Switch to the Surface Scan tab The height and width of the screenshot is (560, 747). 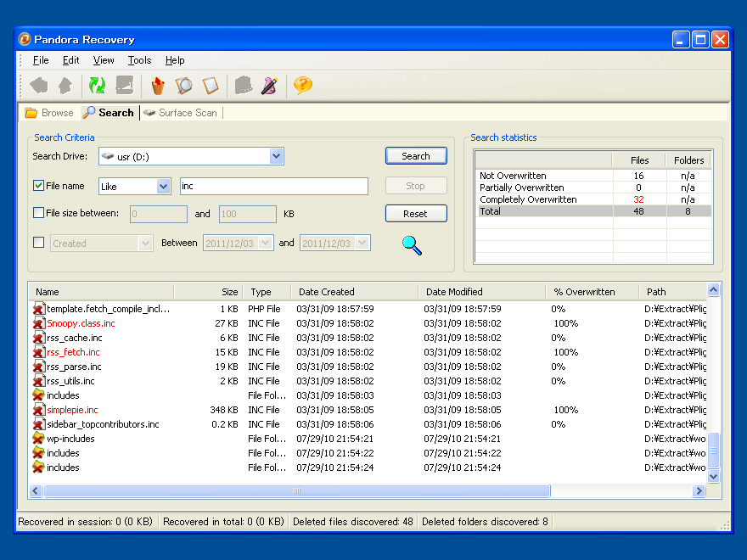tap(181, 113)
